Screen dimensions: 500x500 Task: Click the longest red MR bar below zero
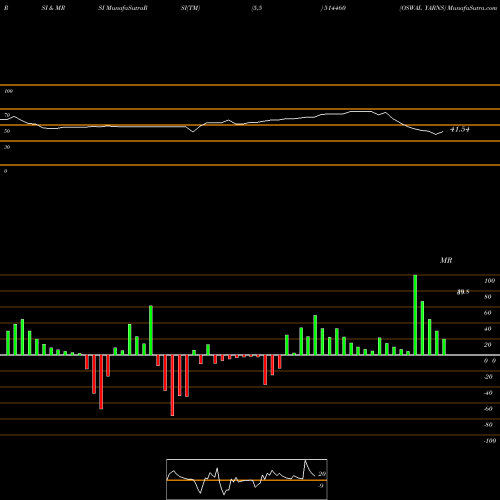[x=172, y=385]
